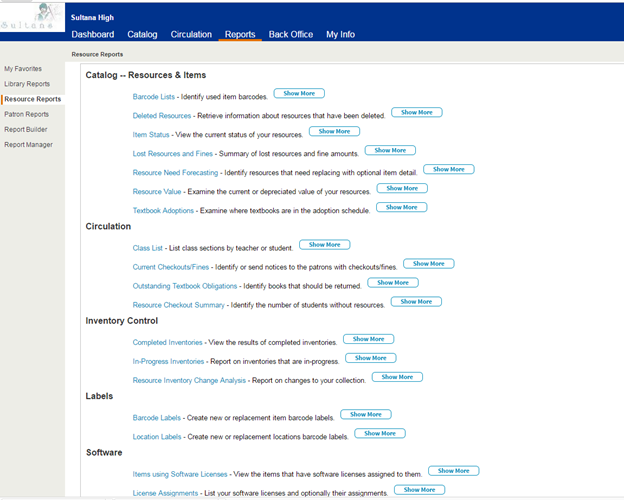Select Resource Reports in the sidebar
The width and height of the screenshot is (624, 500).
[33, 99]
